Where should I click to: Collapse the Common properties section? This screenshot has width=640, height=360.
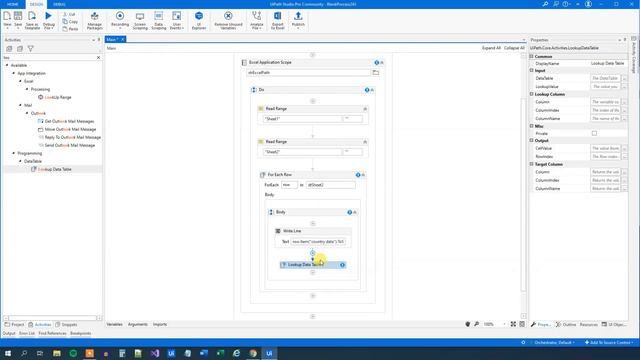(531, 56)
